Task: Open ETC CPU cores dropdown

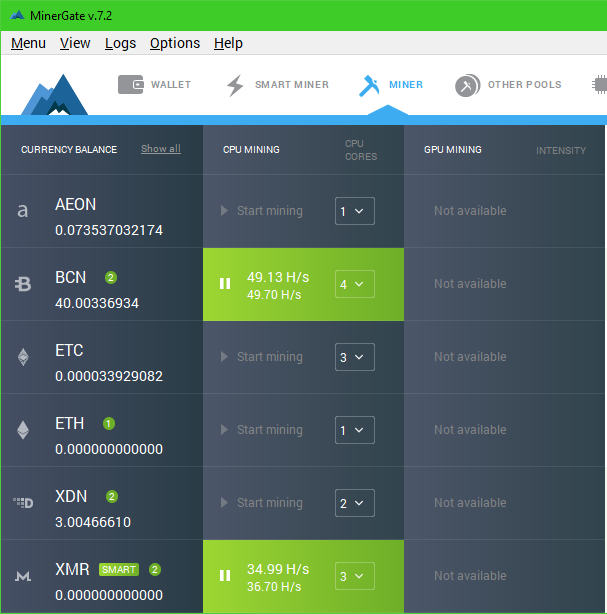Action: 355,357
